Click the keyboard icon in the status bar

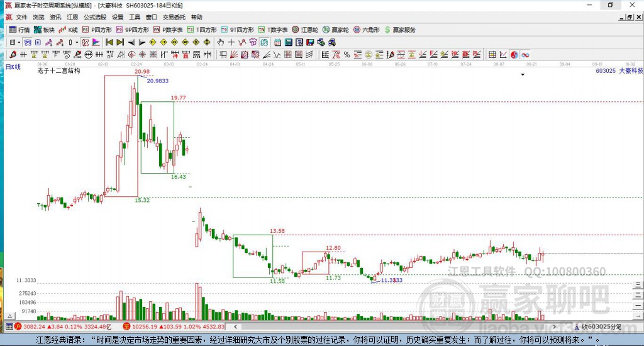tap(9, 326)
